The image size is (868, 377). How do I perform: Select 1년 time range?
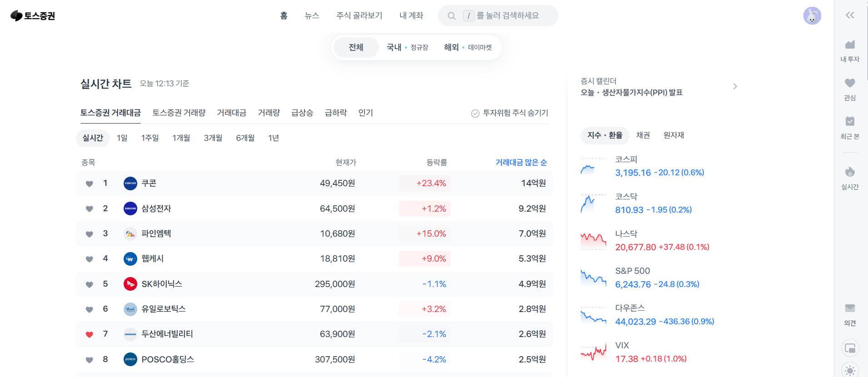click(274, 138)
